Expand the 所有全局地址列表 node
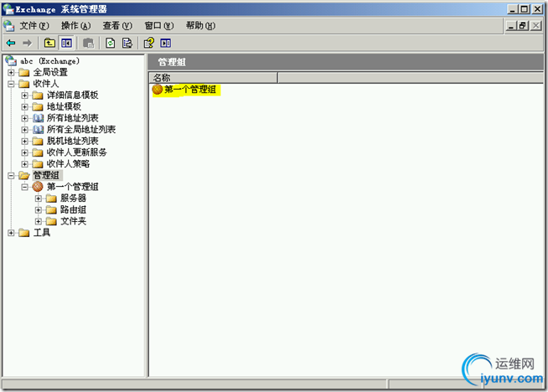The image size is (548, 392). click(x=24, y=130)
